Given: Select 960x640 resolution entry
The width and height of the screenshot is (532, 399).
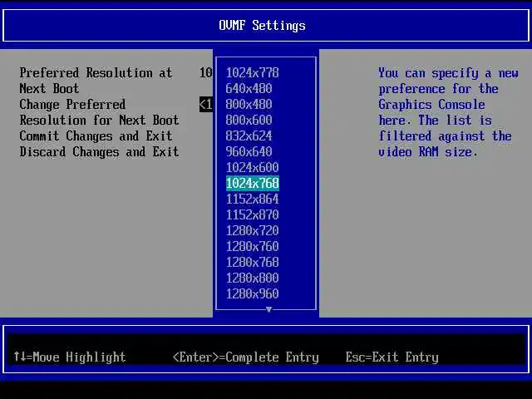Looking at the screenshot, I should (249, 151).
